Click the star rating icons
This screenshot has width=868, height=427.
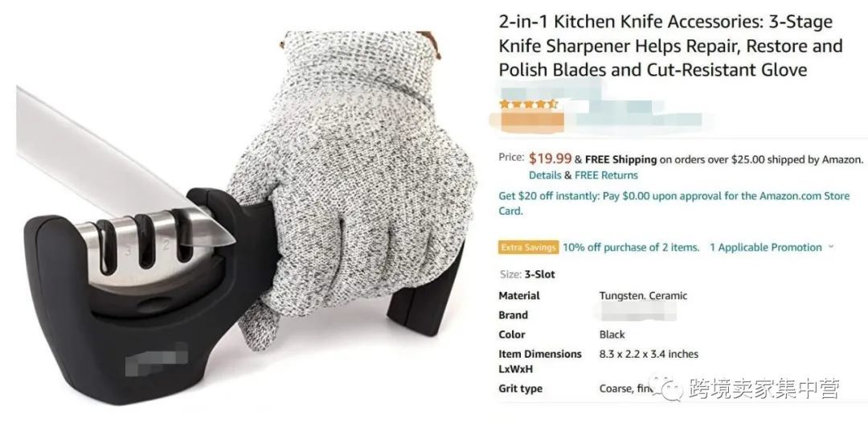pos(528,104)
